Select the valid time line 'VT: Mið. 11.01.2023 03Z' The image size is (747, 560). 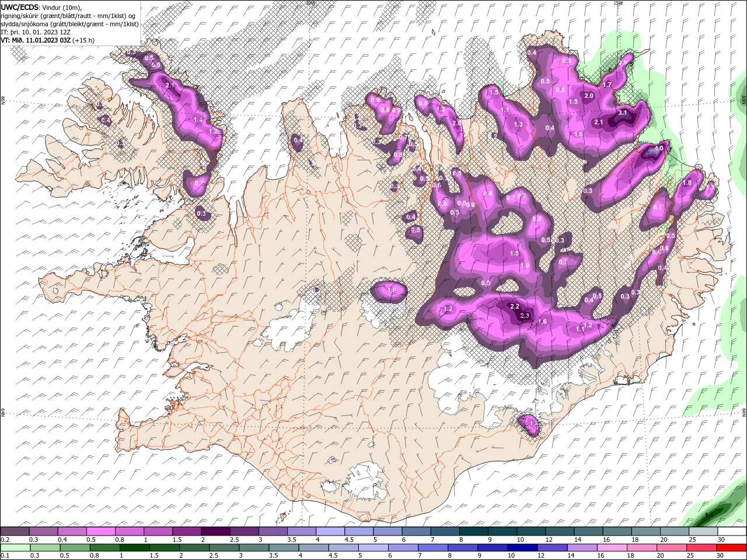[36, 40]
